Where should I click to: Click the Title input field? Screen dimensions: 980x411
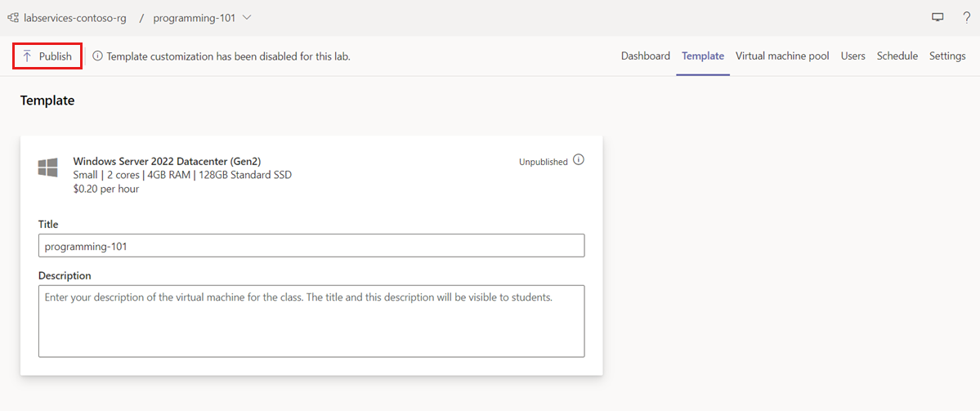pyautogui.click(x=311, y=245)
